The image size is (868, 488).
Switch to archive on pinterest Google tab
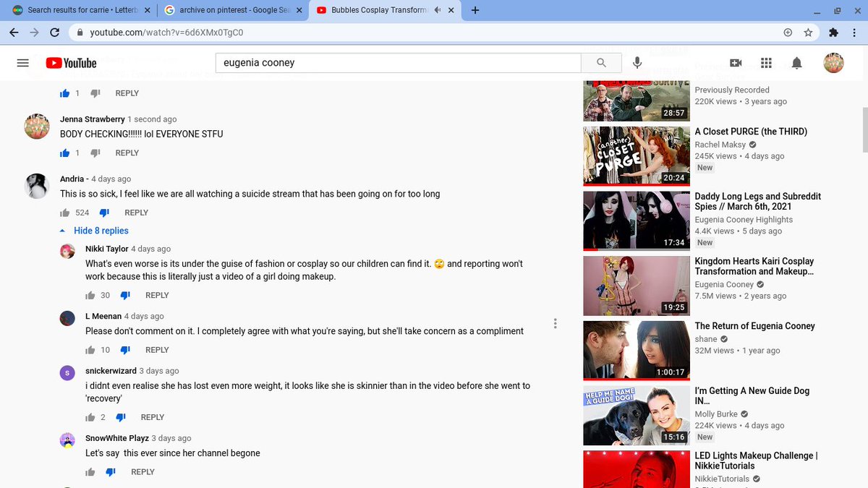[232, 10]
